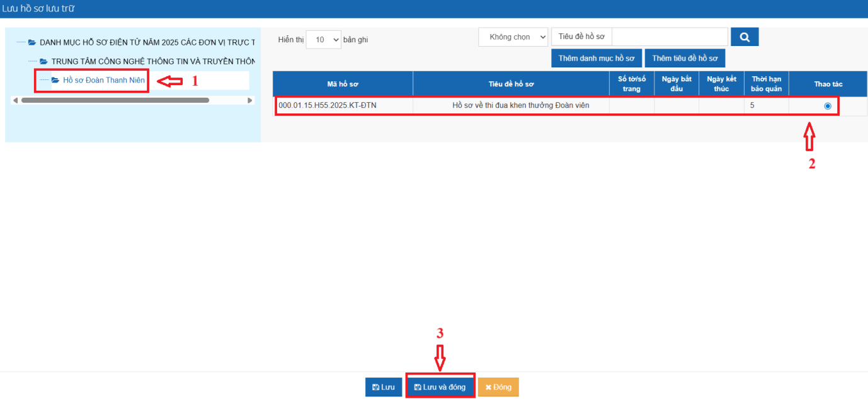Click the magnifier search icon button

(x=744, y=37)
